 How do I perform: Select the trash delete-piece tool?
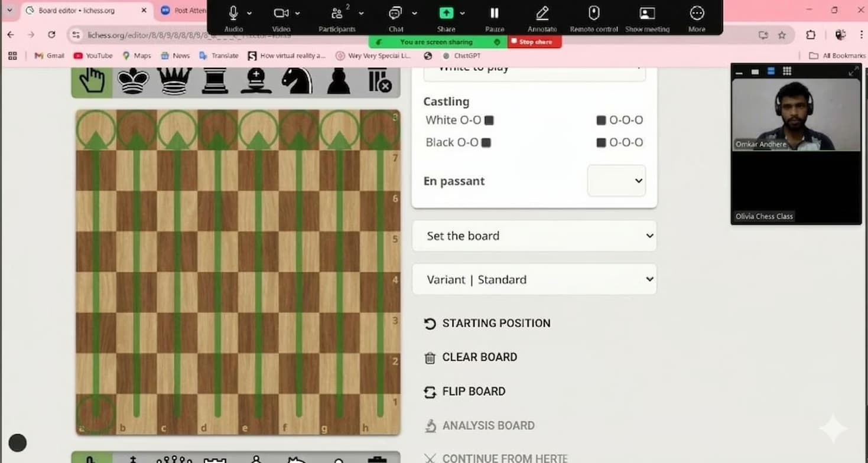(x=379, y=81)
